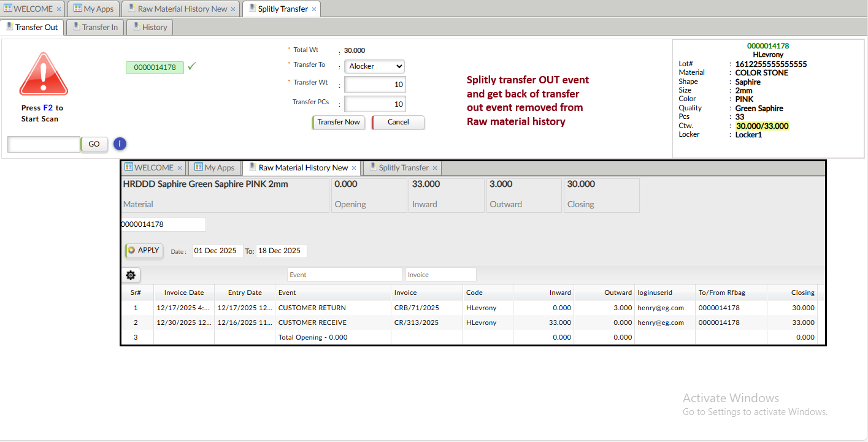Close the Splitly Transfer tab
This screenshot has width=868, height=442.
click(x=314, y=9)
